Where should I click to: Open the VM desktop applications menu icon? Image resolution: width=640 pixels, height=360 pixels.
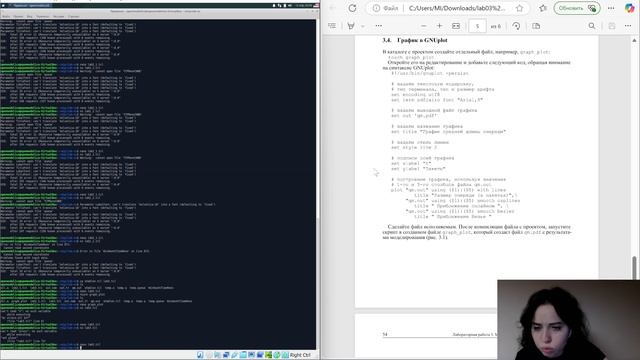pos(3,5)
